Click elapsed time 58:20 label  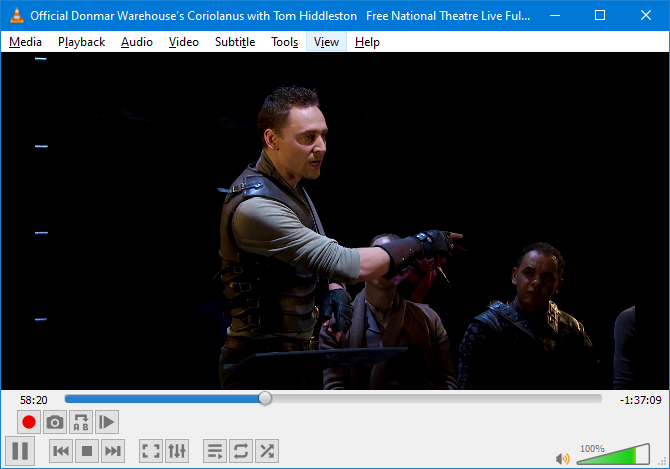coord(34,400)
